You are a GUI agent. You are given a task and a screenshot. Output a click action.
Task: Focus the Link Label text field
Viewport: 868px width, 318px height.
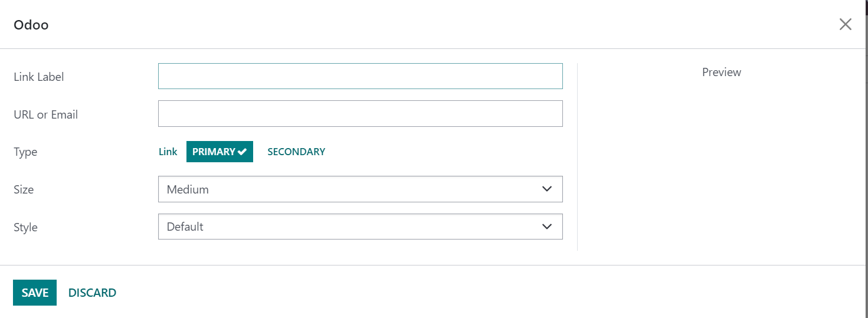coord(360,76)
